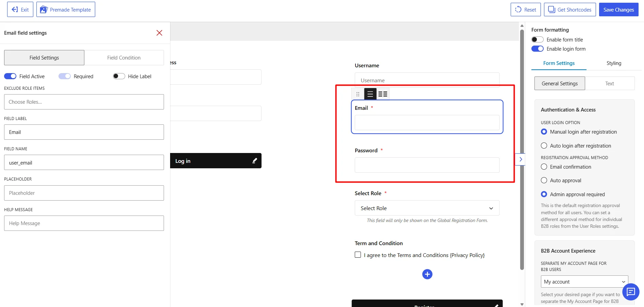The height and width of the screenshot is (307, 644).
Task: Close the Email field settings panel
Action: pyautogui.click(x=159, y=33)
